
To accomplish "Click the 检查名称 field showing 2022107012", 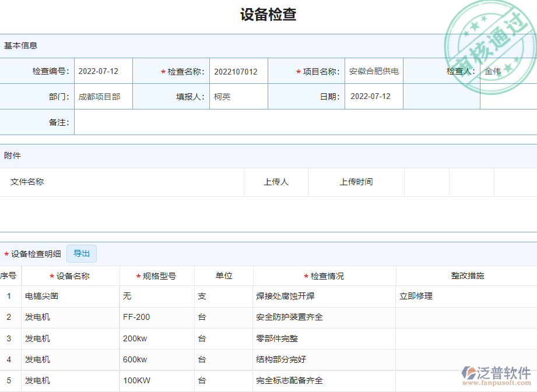I will pos(237,70).
